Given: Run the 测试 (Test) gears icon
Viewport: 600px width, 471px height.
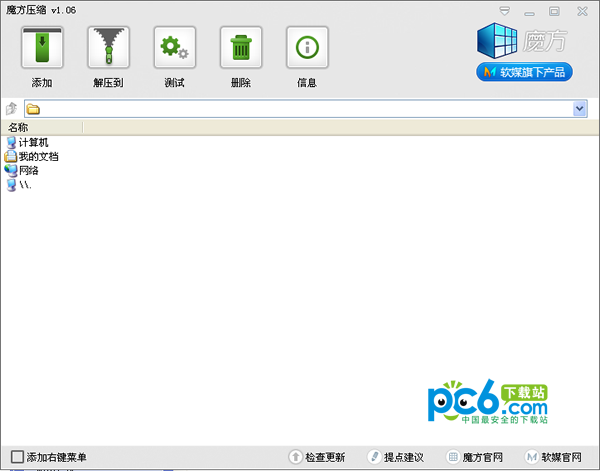Looking at the screenshot, I should click(x=174, y=48).
